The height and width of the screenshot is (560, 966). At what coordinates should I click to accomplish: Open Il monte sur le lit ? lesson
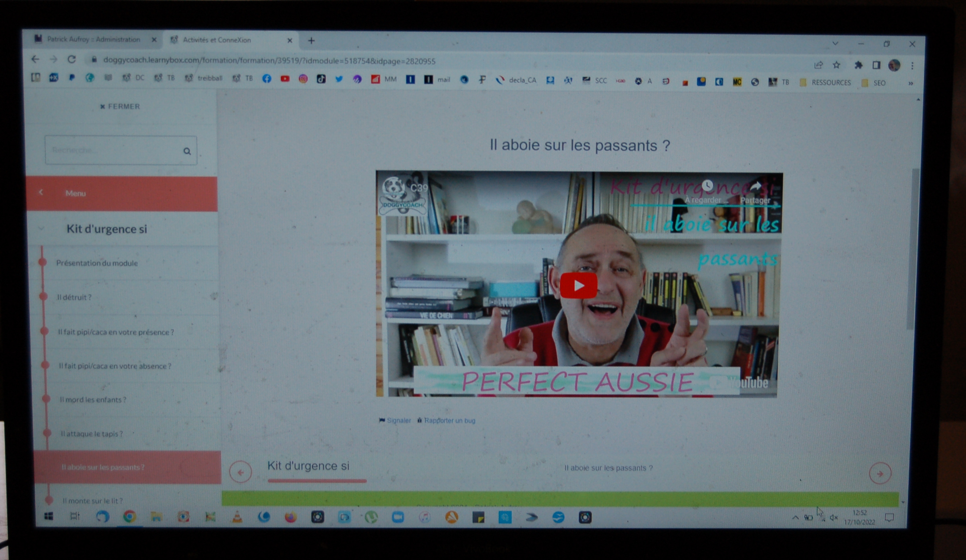pyautogui.click(x=92, y=501)
